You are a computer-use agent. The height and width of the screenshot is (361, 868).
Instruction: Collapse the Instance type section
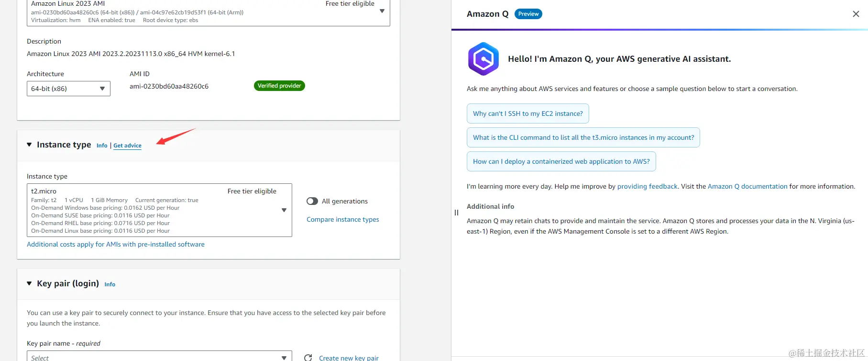pos(29,145)
